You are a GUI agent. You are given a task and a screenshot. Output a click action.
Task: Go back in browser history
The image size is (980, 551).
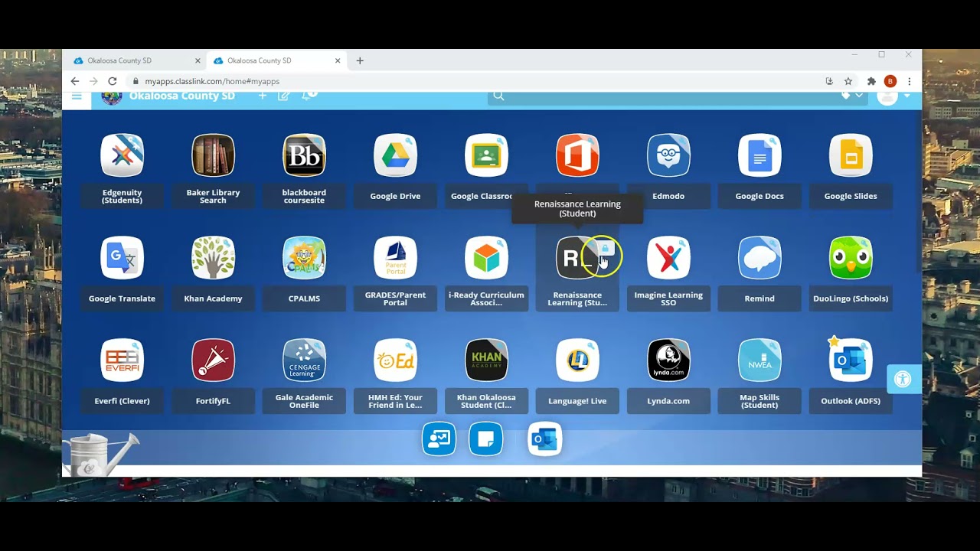click(x=75, y=81)
